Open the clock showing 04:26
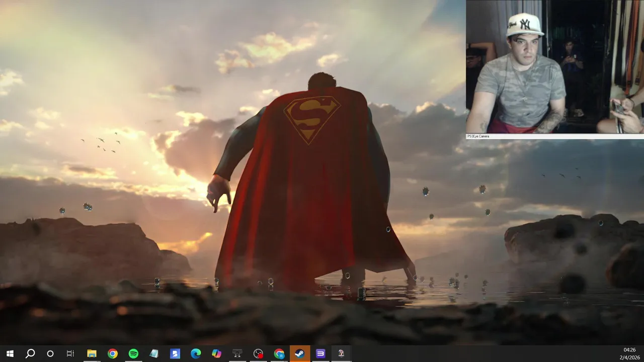Image resolution: width=644 pixels, height=362 pixels. coord(629,350)
